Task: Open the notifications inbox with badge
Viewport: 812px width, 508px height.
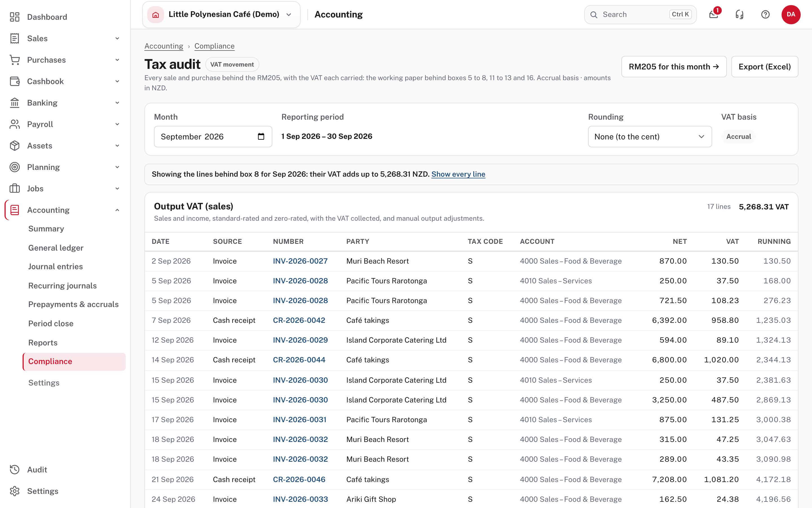Action: 714,14
